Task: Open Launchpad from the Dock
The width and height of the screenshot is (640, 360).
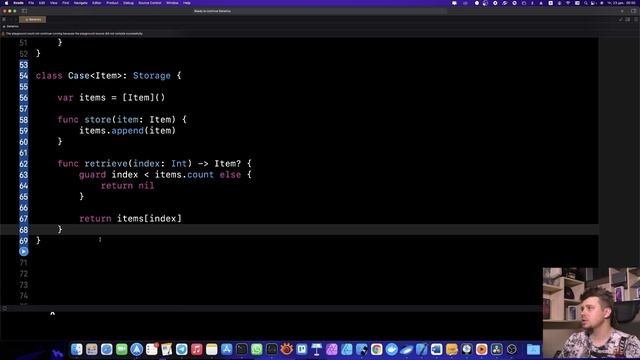Action: tap(91, 349)
